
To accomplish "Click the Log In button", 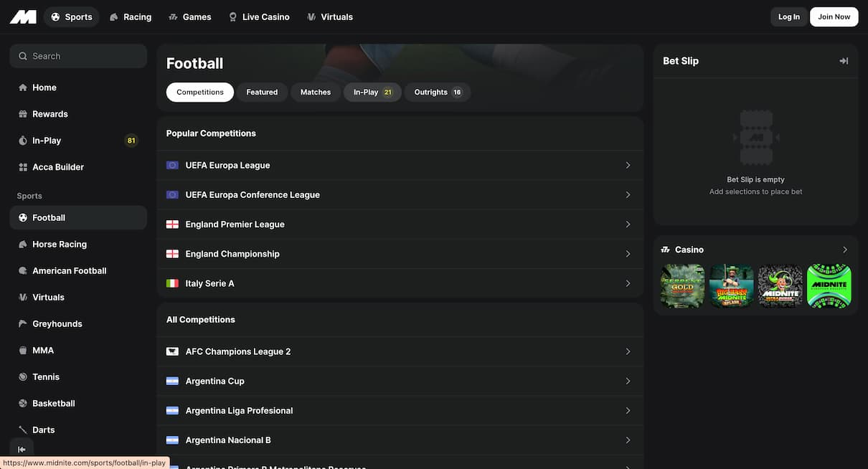I will click(x=788, y=17).
